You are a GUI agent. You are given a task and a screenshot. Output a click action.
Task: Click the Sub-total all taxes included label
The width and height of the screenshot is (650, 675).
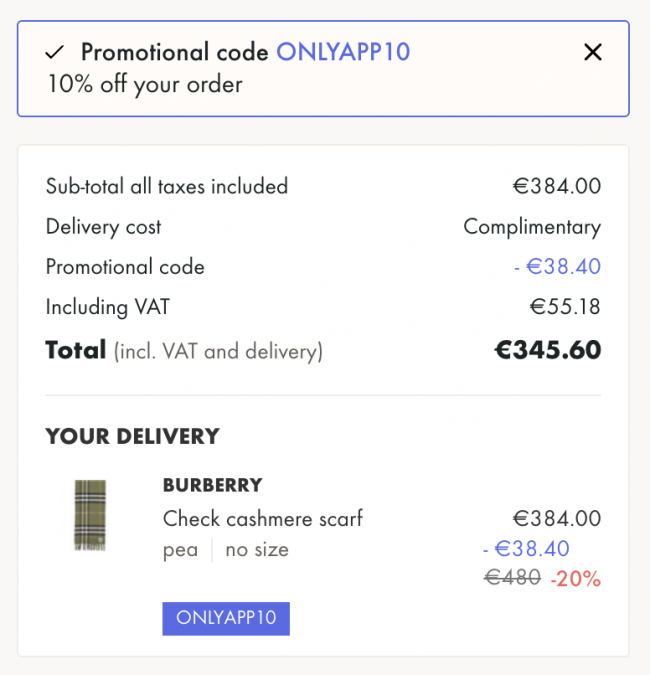point(167,186)
